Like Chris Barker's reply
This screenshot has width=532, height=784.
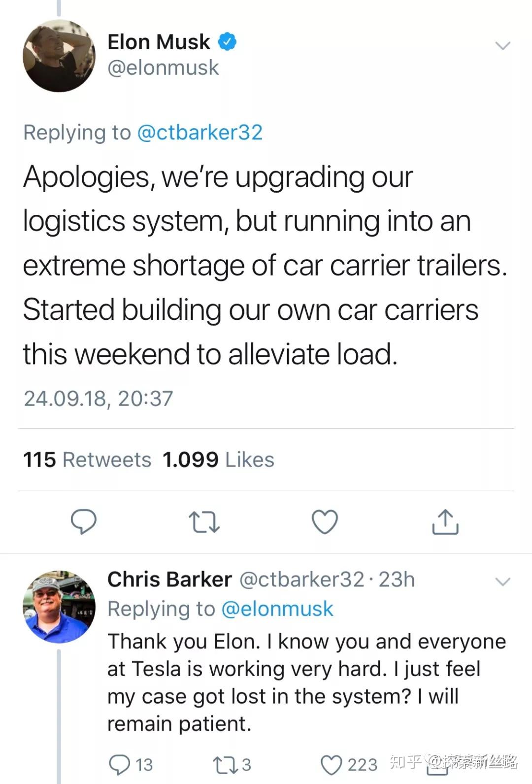(x=331, y=765)
